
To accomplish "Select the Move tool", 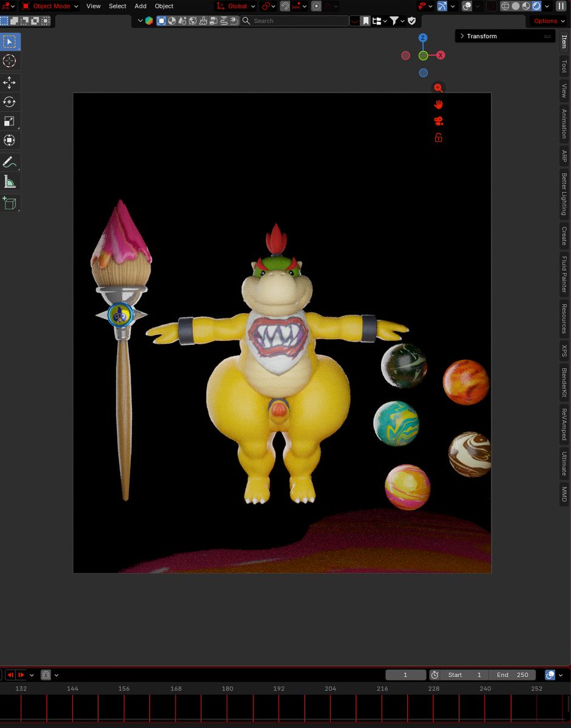I will [10, 83].
